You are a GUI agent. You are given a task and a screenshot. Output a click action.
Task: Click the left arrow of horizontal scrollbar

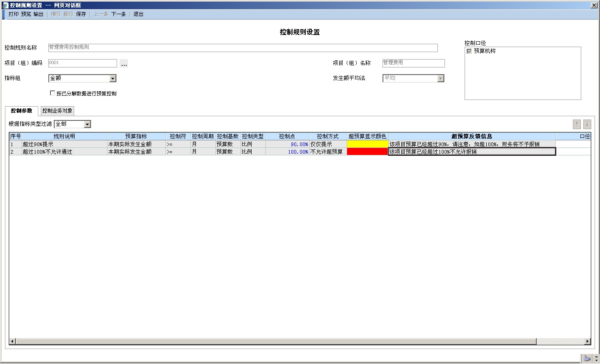tap(12, 342)
